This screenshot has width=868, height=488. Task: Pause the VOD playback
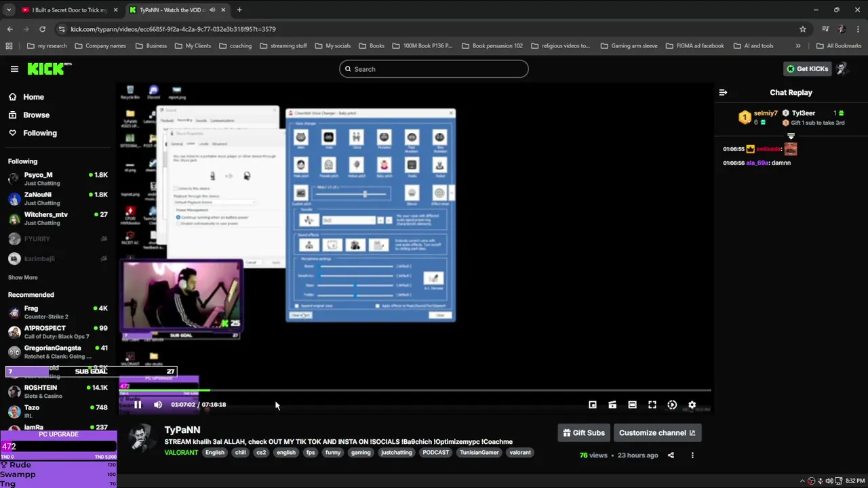[x=138, y=405]
